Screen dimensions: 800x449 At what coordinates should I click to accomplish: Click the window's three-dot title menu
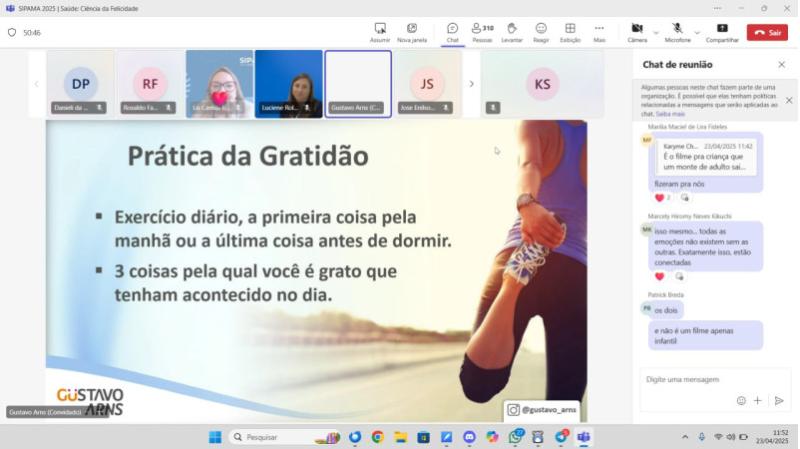(717, 8)
